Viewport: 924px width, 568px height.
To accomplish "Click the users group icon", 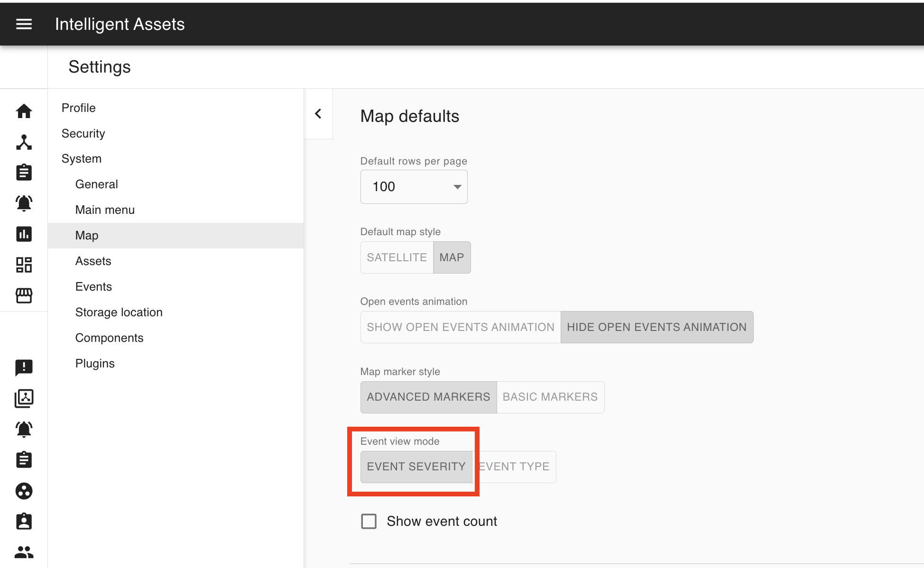I will click(24, 552).
